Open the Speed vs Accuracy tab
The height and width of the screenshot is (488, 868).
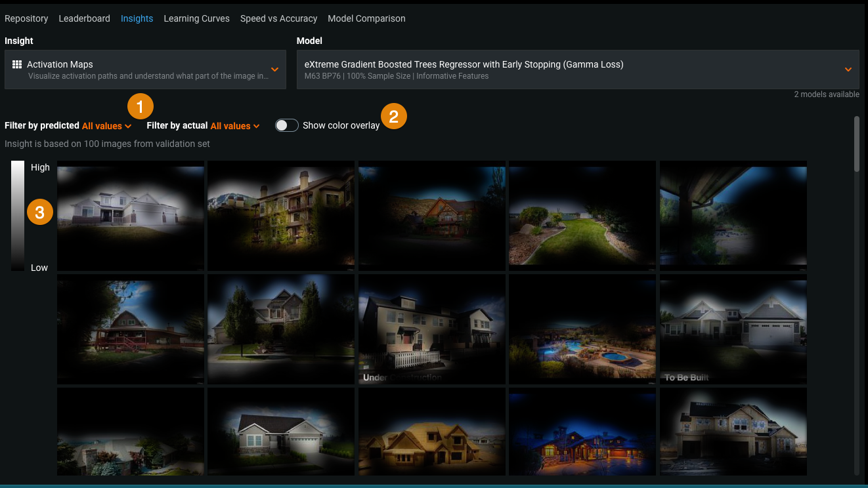(278, 18)
